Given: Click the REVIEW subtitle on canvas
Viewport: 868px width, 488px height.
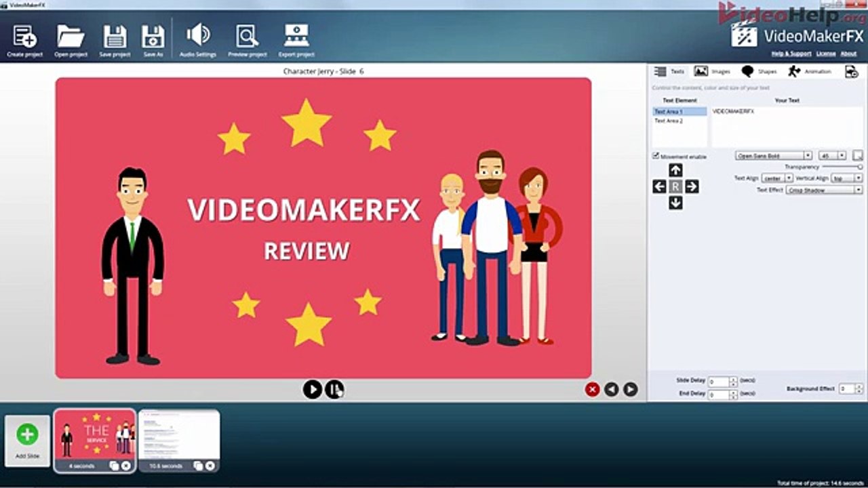Looking at the screenshot, I should (x=307, y=251).
